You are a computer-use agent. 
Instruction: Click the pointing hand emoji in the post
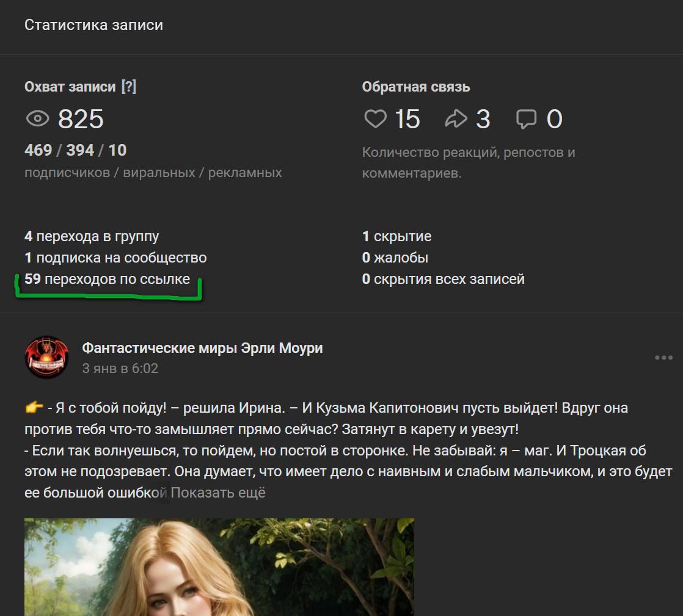pos(34,408)
